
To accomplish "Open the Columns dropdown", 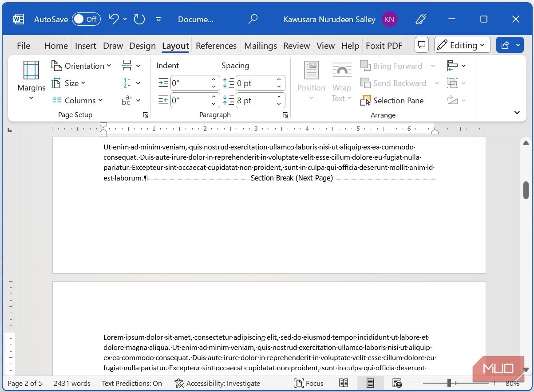I will pyautogui.click(x=78, y=100).
